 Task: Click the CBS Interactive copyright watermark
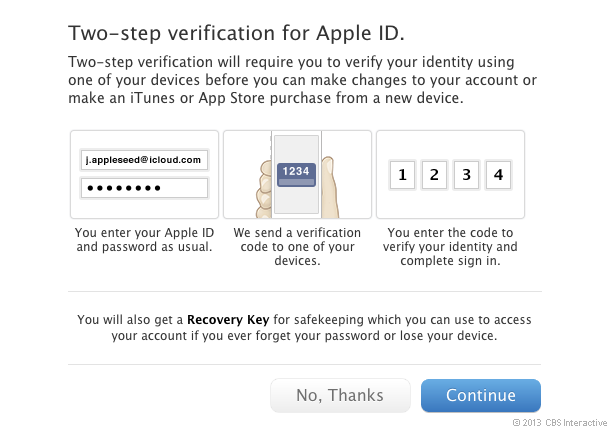(556, 419)
